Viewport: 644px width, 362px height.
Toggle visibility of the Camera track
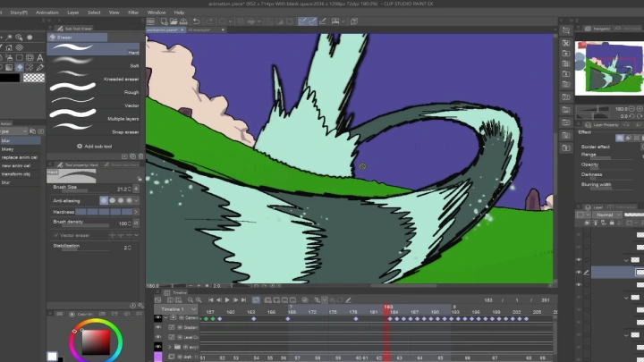pyautogui.click(x=158, y=317)
